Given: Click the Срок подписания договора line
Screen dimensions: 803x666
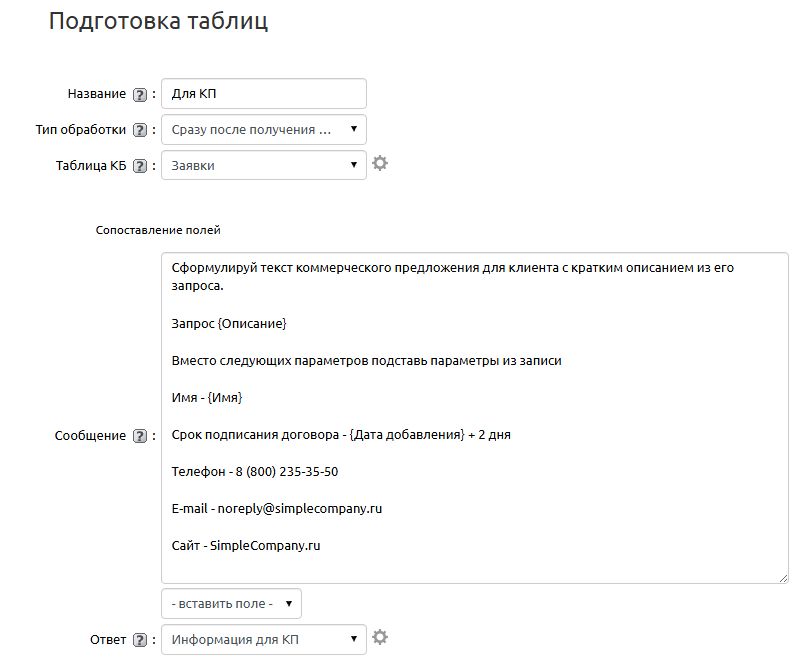Looking at the screenshot, I should click(x=341, y=435).
